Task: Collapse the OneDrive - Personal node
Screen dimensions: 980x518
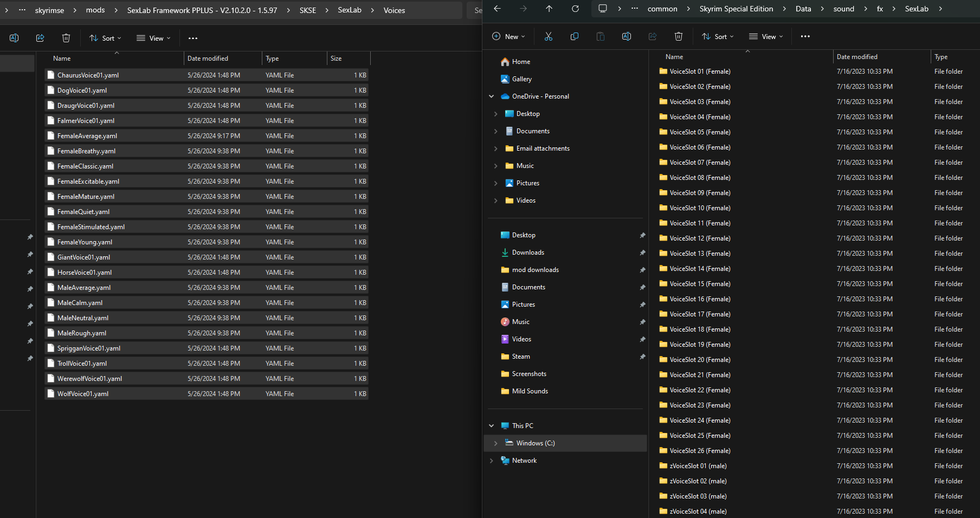Action: [491, 96]
